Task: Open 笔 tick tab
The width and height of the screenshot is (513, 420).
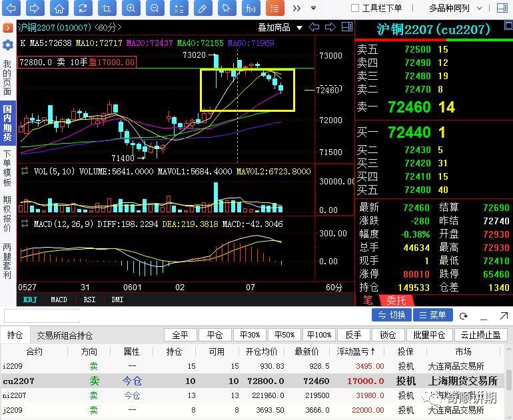Action: pyautogui.click(x=368, y=300)
